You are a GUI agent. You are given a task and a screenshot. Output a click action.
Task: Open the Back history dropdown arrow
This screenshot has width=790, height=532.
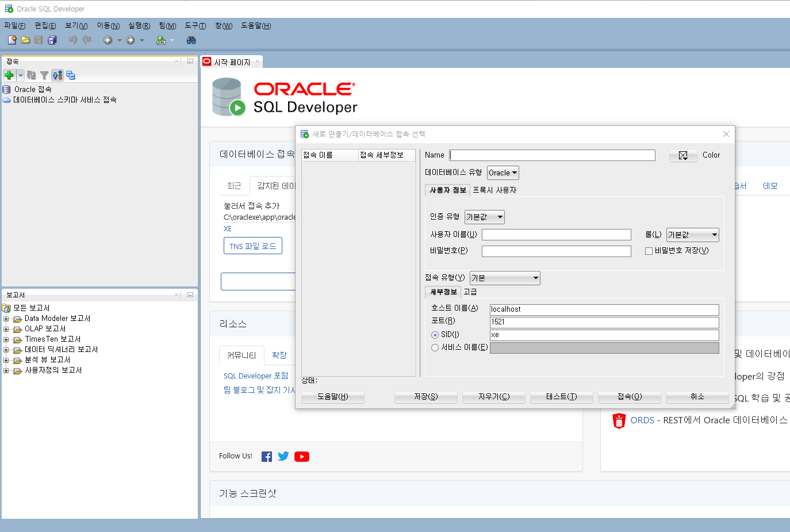pos(119,40)
